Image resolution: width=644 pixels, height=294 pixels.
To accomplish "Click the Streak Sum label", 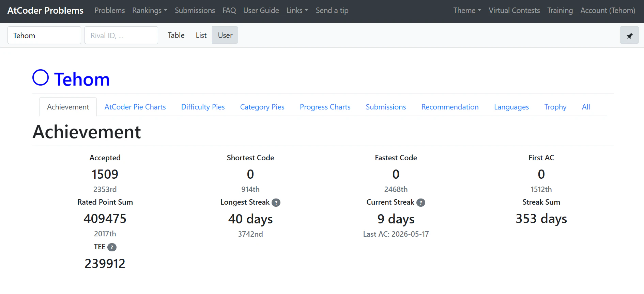I will (541, 202).
